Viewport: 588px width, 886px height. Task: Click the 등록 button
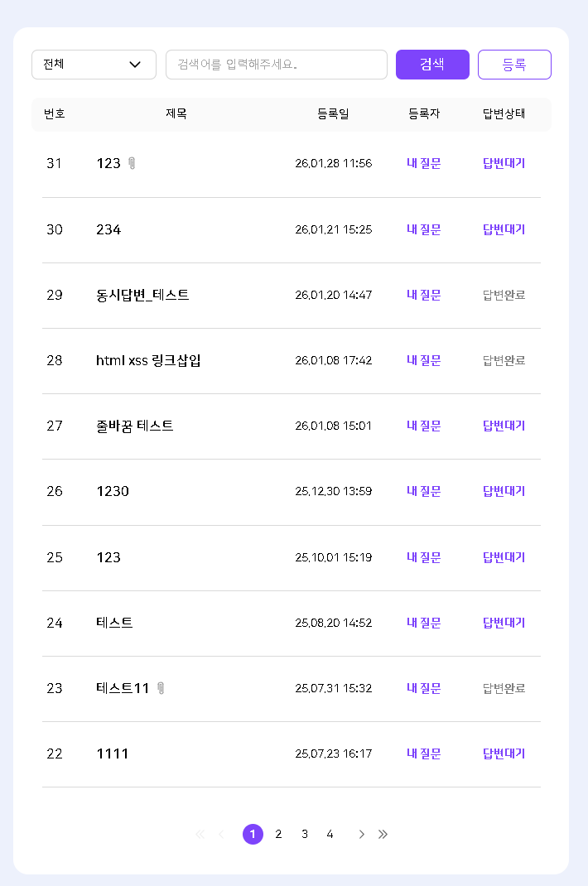coord(514,65)
